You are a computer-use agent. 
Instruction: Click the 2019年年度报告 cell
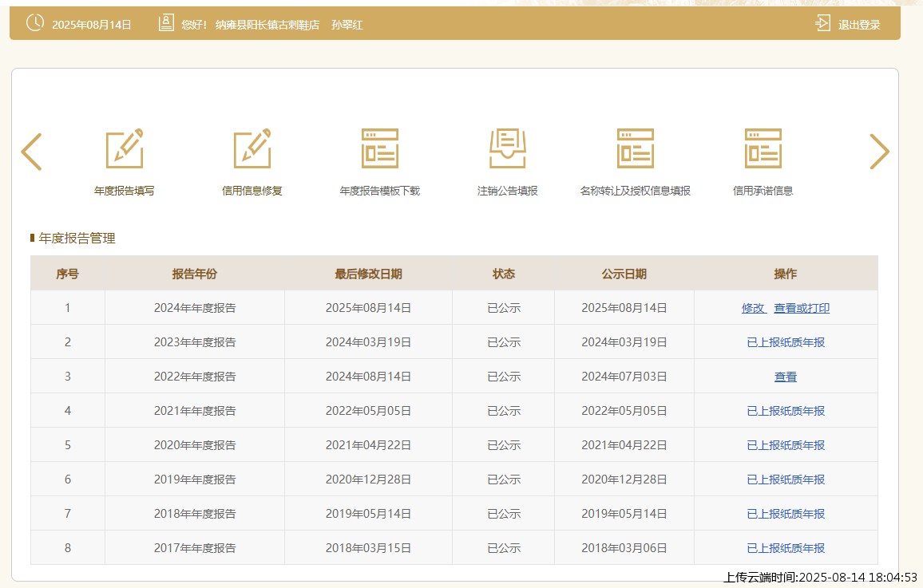(195, 479)
